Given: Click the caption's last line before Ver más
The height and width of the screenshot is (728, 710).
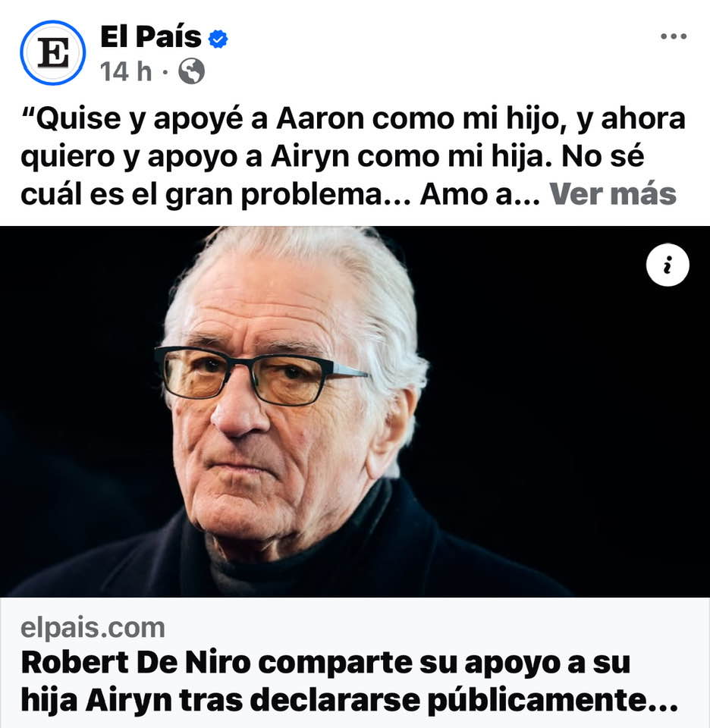Looking at the screenshot, I should point(281,194).
